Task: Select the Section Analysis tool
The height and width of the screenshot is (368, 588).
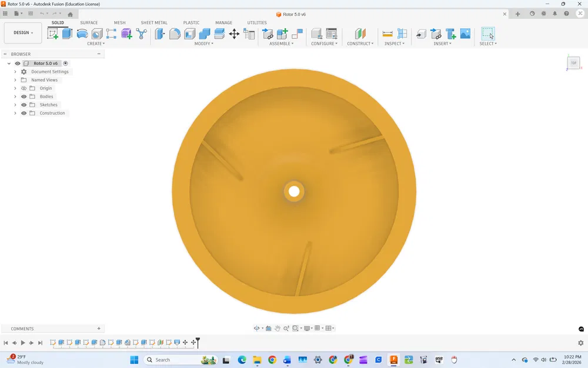Action: click(402, 34)
